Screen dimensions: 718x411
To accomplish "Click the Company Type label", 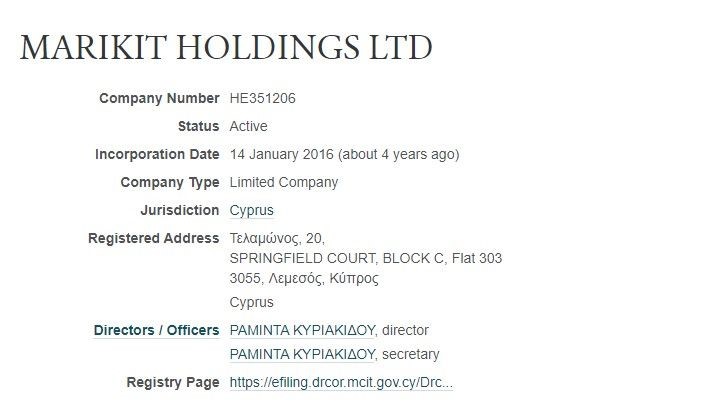I will click(169, 182).
